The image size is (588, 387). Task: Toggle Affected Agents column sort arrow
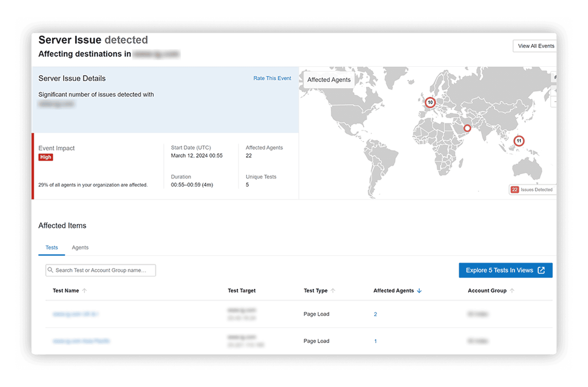click(419, 291)
